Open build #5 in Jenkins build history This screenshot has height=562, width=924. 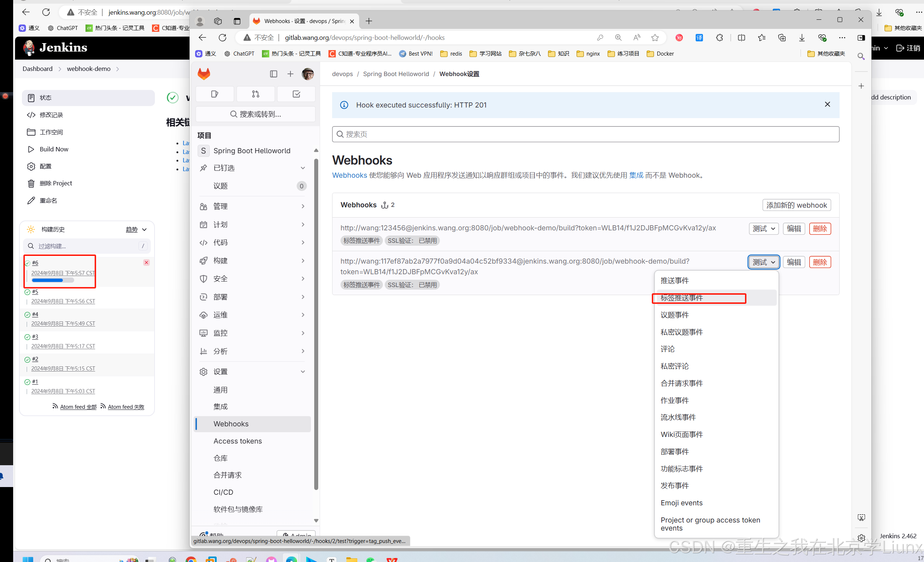[35, 292]
